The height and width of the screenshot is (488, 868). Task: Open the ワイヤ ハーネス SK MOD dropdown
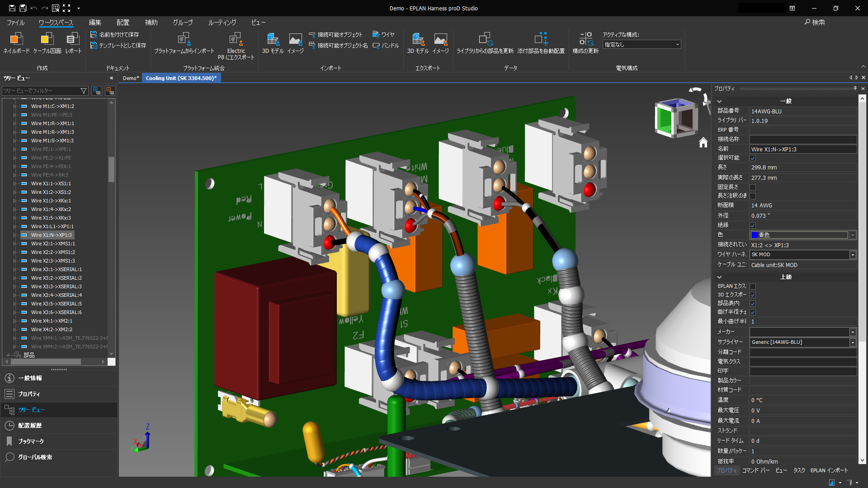[x=853, y=254]
